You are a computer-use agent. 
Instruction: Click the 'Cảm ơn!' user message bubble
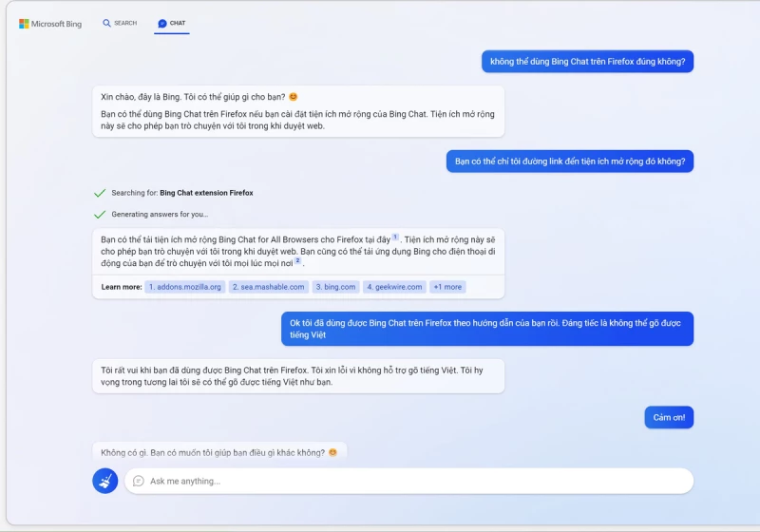pyautogui.click(x=669, y=417)
